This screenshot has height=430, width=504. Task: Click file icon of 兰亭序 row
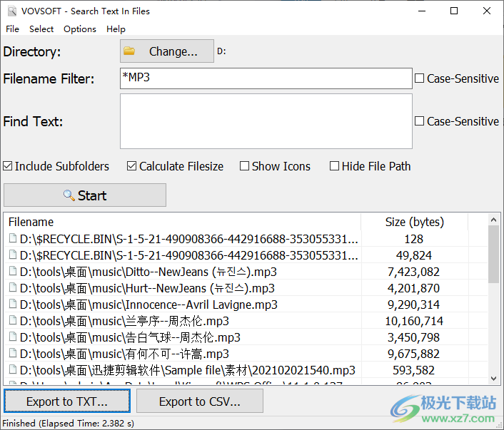click(13, 320)
